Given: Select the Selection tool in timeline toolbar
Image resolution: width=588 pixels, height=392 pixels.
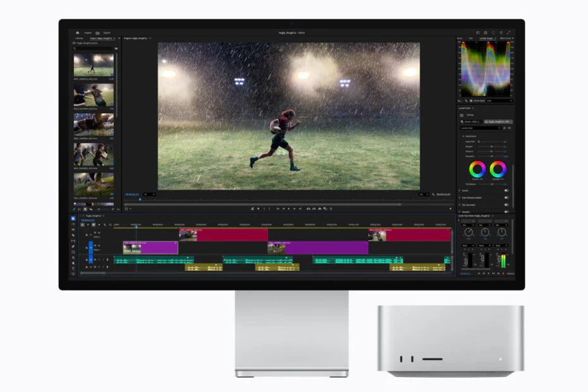Looking at the screenshot, I should [x=73, y=218].
